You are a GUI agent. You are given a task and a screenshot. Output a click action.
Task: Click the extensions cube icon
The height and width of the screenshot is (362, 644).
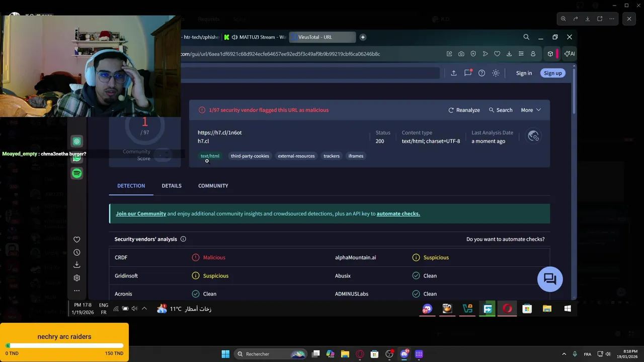[x=550, y=54]
